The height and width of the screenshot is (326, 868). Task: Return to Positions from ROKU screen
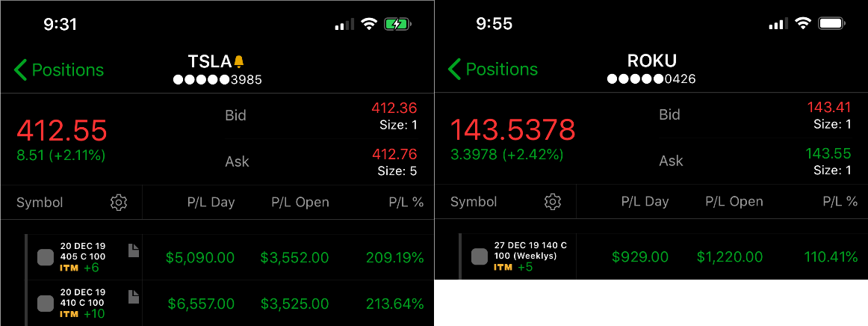[x=493, y=70]
